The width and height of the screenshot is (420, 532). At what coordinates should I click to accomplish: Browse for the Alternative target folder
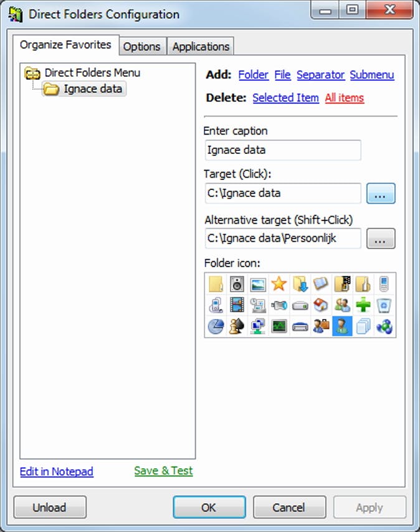(381, 239)
